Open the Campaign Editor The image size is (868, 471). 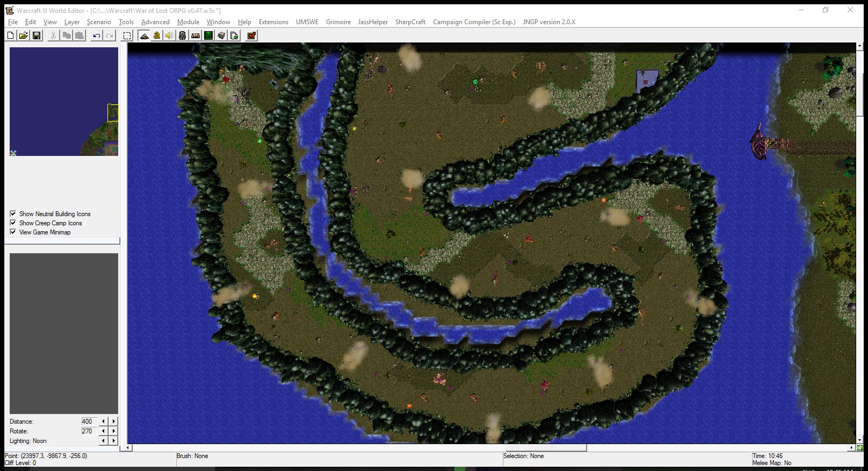click(x=196, y=35)
